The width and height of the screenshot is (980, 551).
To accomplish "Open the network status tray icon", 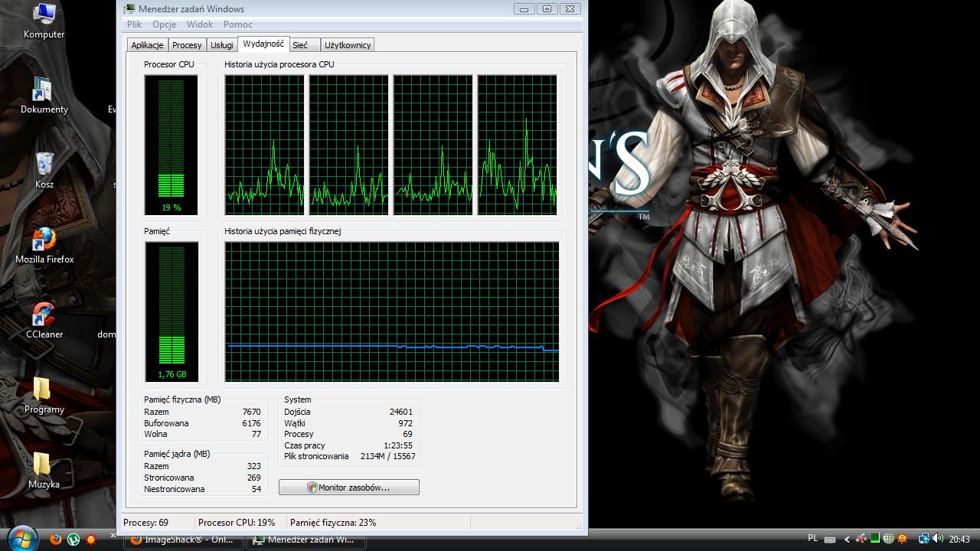I will coord(925,537).
